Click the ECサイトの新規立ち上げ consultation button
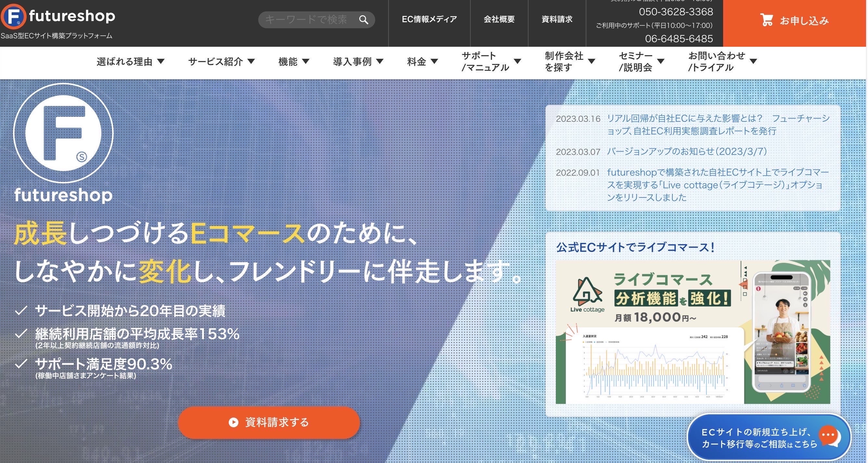Screen dimensions: 868x463 [769, 437]
